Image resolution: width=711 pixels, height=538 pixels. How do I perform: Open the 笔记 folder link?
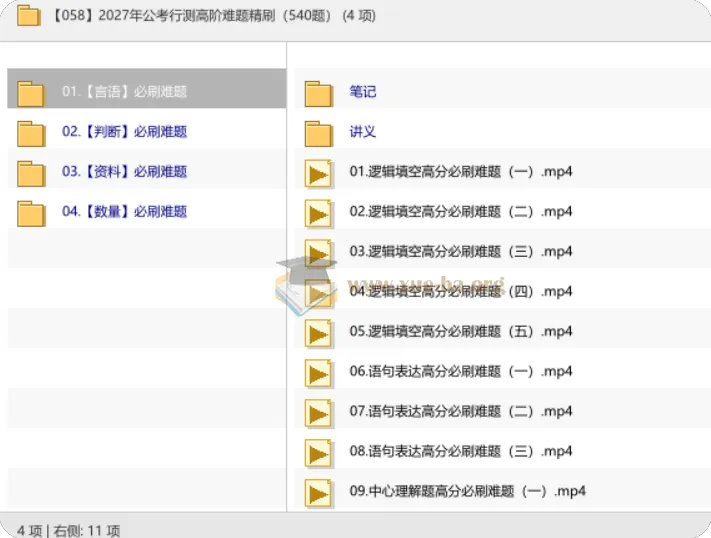[363, 92]
